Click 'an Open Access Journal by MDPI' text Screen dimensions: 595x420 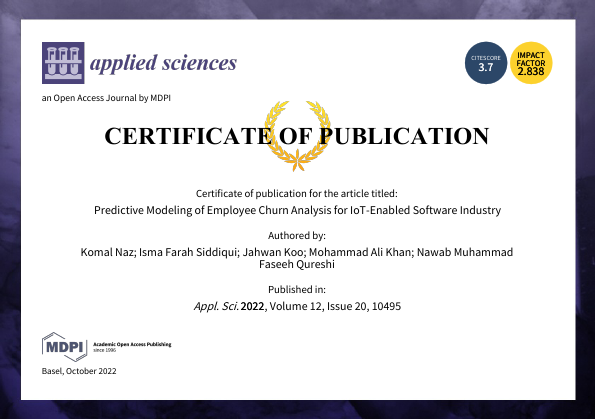pos(106,98)
